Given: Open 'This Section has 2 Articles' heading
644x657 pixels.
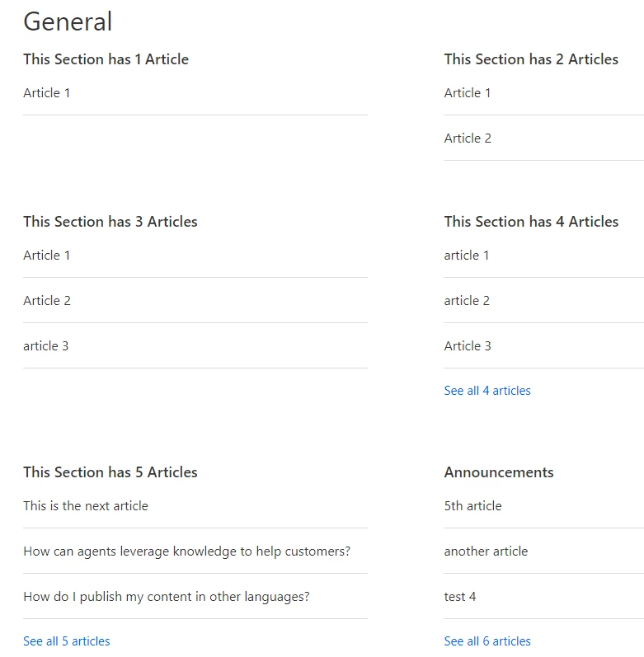Looking at the screenshot, I should click(x=531, y=59).
